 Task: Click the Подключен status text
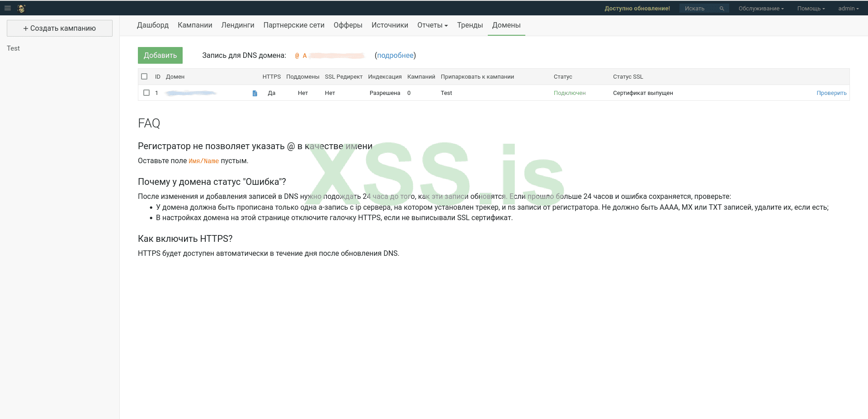570,93
